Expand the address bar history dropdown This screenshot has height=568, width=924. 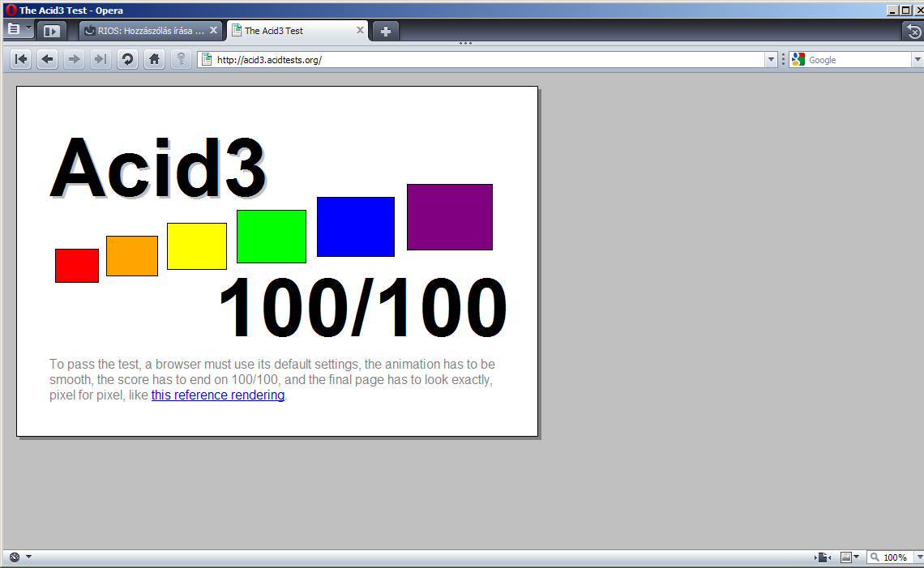(771, 59)
